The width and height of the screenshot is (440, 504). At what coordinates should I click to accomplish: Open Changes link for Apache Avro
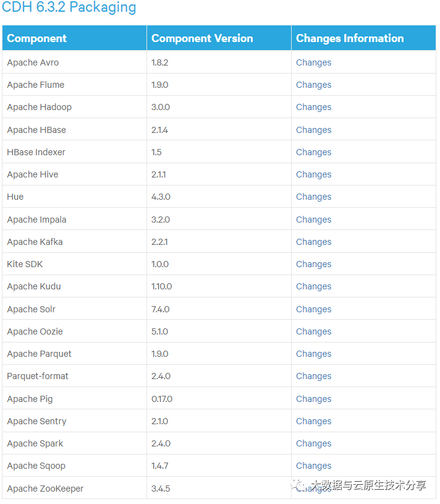coord(313,62)
